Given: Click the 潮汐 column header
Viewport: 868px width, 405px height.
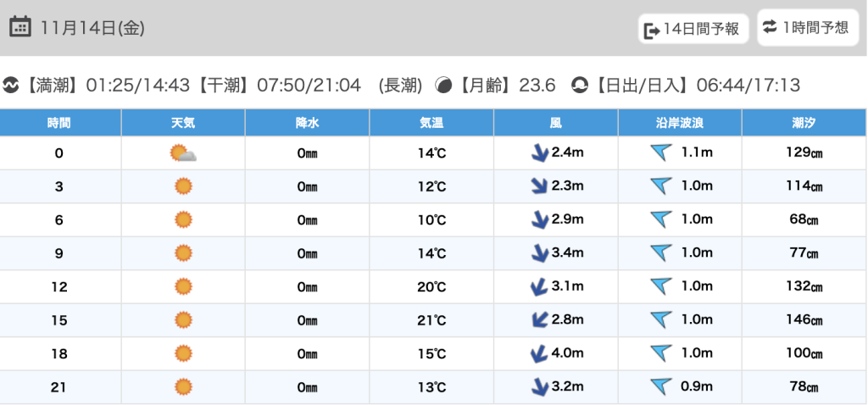Looking at the screenshot, I should [x=804, y=123].
